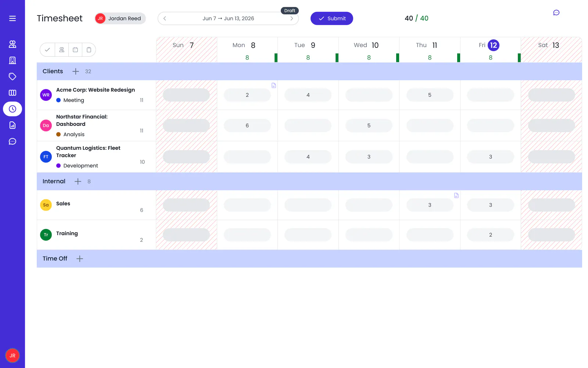Edit Northstar Wednesday hours cell showing 5
The width and height of the screenshot is (588, 368).
[369, 125]
